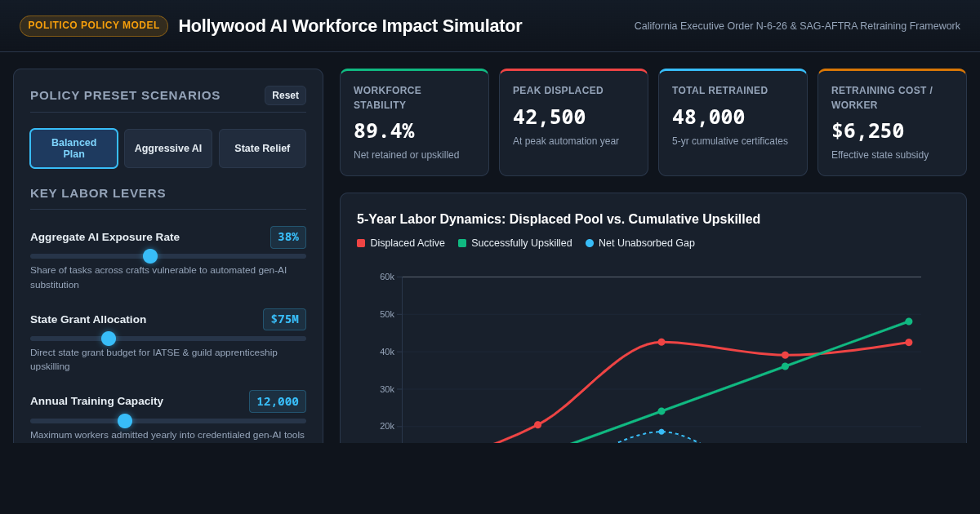
Task: Click the red Displaced Active peak data point
Action: point(661,342)
